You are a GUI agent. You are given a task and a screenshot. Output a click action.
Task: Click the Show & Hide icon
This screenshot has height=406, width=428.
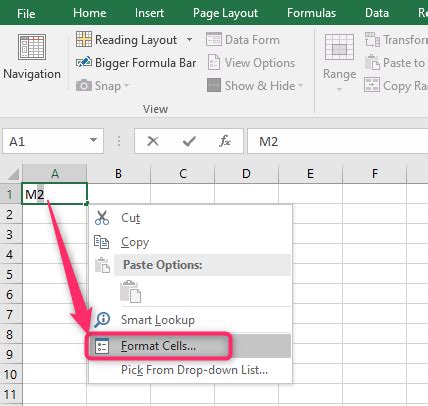tap(214, 85)
